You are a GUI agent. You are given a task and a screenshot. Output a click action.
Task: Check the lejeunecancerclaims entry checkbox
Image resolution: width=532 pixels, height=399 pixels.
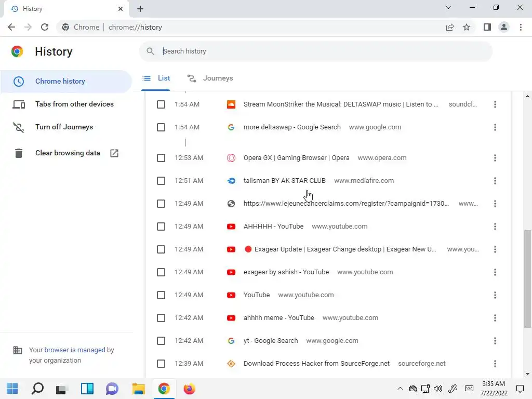tap(161, 204)
